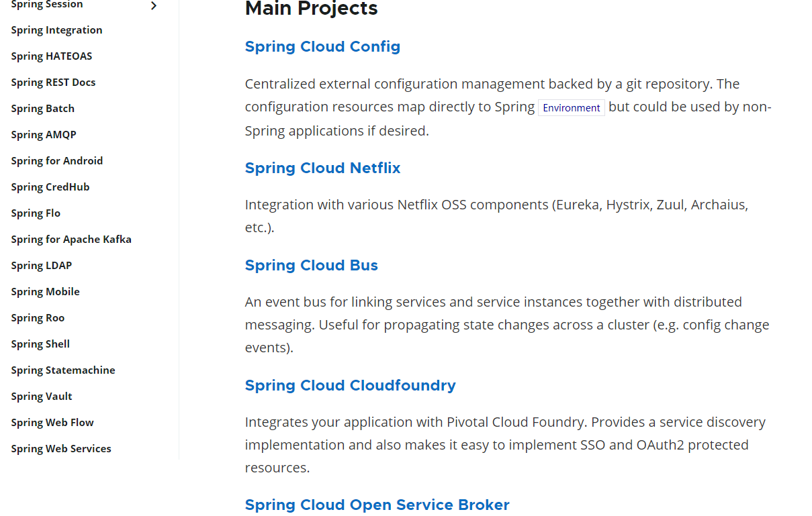Open Spring Batch sidebar link
The height and width of the screenshot is (516, 812).
(x=43, y=109)
